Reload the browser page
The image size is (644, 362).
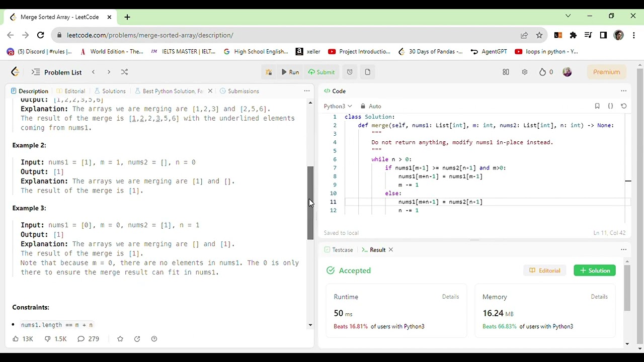tap(41, 35)
